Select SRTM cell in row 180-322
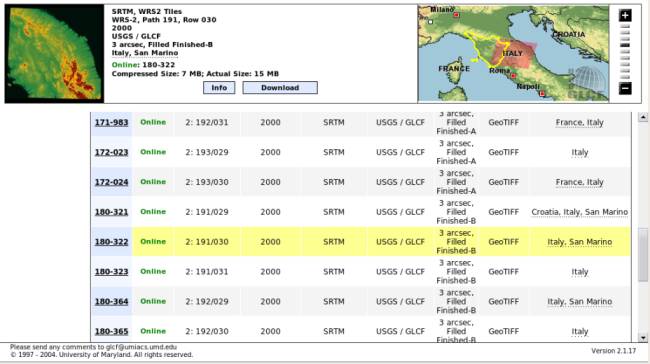This screenshot has width=650, height=364. point(334,242)
